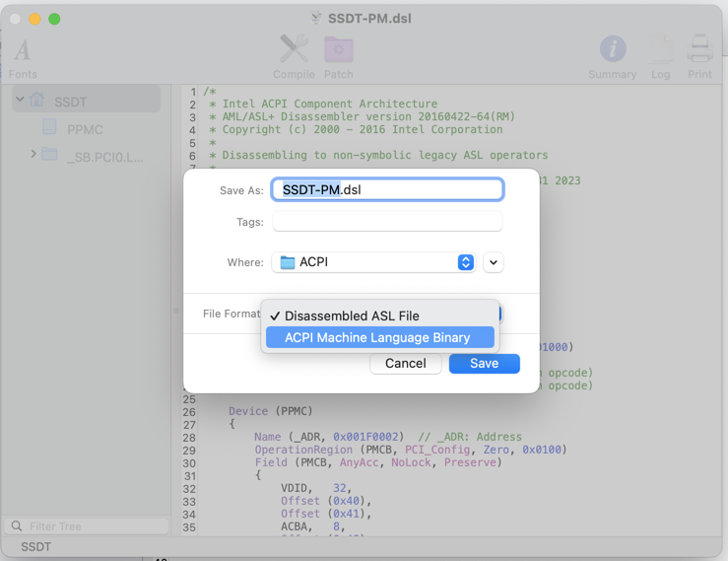Click the document icon in window title
Screen dimensions: 728x561
[x=315, y=18]
